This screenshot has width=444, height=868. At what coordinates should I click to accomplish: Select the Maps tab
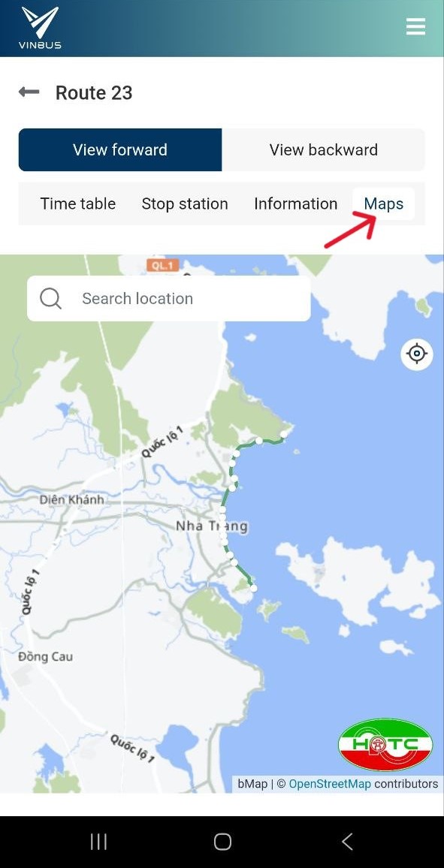384,203
